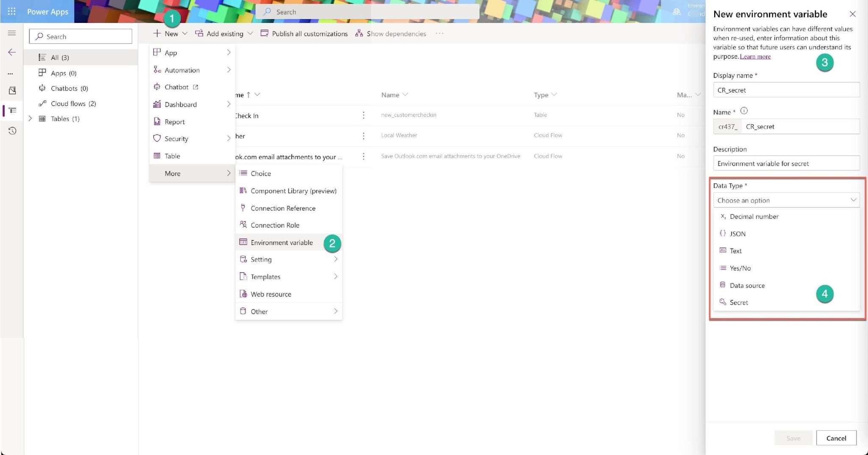Choose Decimal number data type

pos(786,217)
